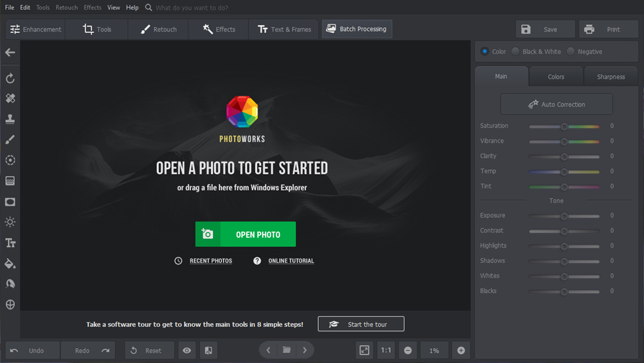Open the File menu
Viewport: 644px width, 363px height.
(x=10, y=7)
